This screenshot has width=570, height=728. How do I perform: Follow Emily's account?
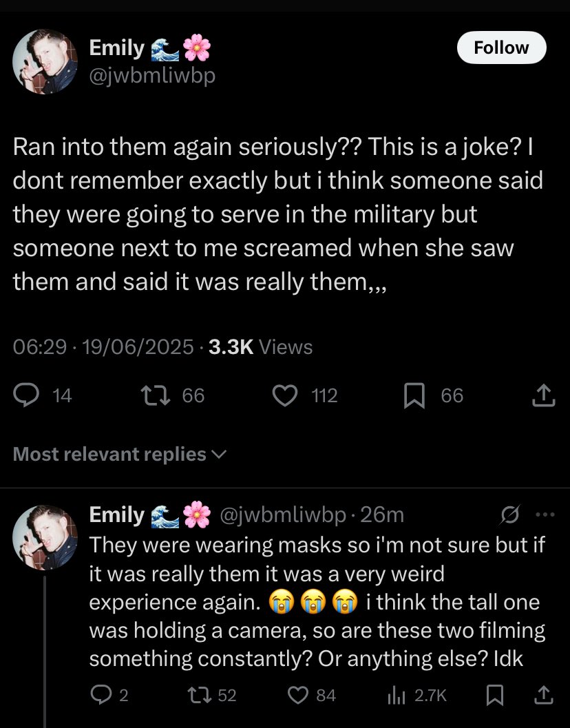502,48
